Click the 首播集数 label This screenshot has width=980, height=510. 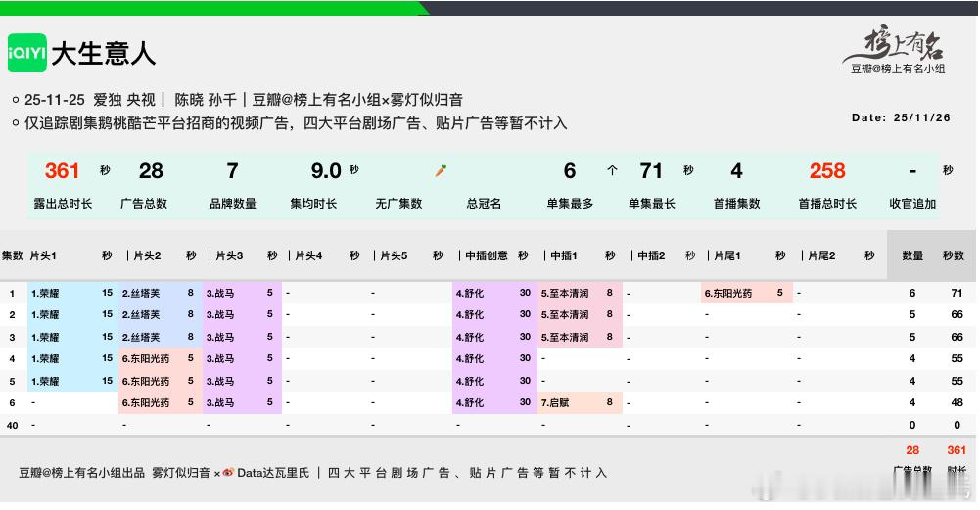coord(736,204)
